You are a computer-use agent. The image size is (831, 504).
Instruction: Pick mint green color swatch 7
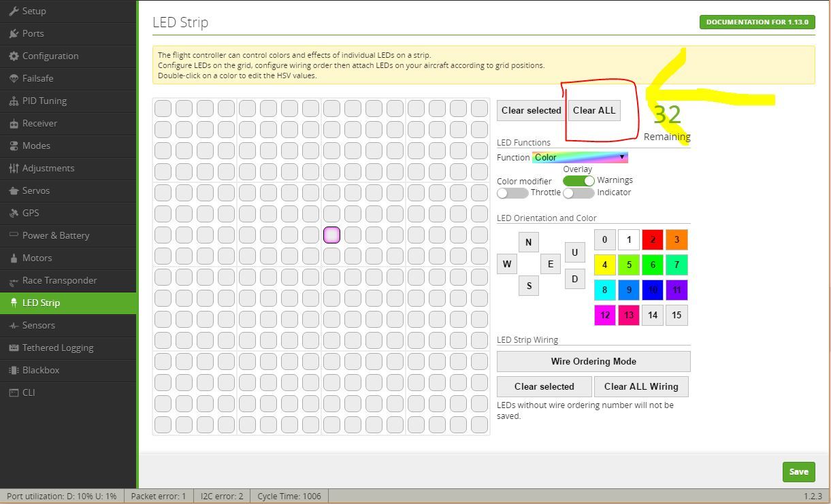677,265
